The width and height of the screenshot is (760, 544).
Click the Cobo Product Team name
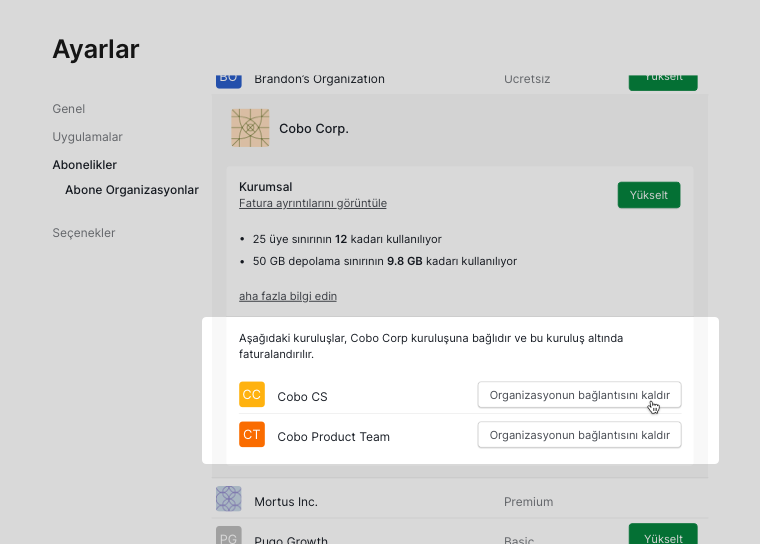[x=333, y=437]
